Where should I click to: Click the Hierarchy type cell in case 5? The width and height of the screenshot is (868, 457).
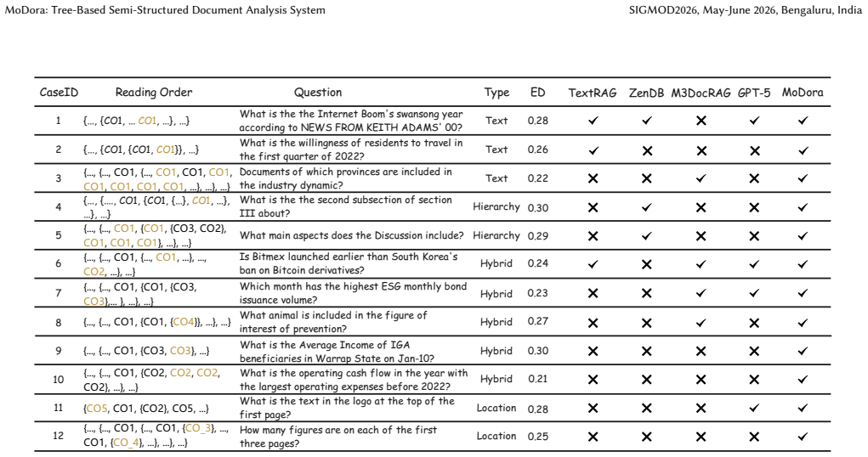tap(496, 235)
